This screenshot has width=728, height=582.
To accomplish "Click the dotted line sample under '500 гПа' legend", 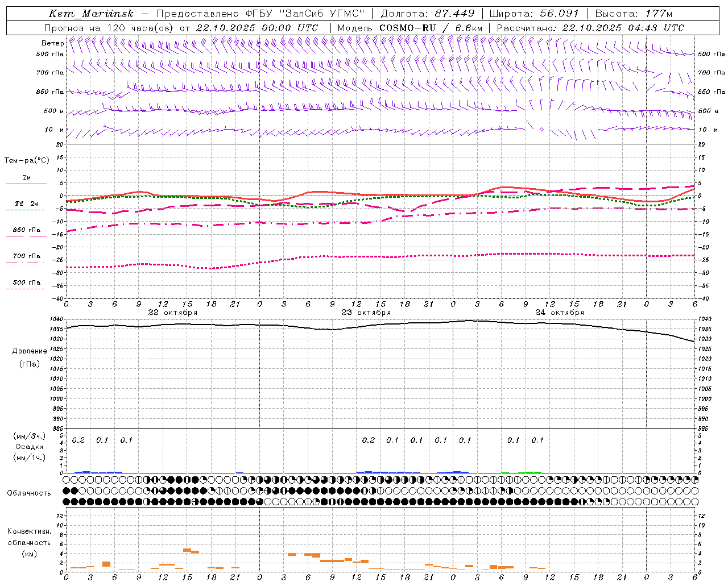I will click(x=25, y=289).
